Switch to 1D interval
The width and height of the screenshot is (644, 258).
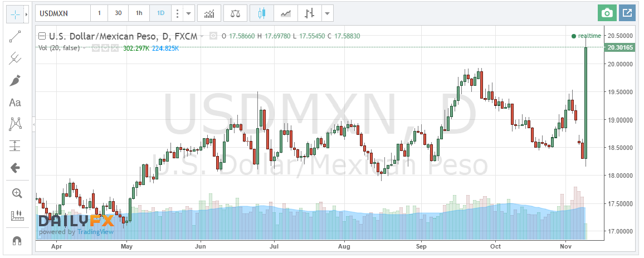(160, 13)
